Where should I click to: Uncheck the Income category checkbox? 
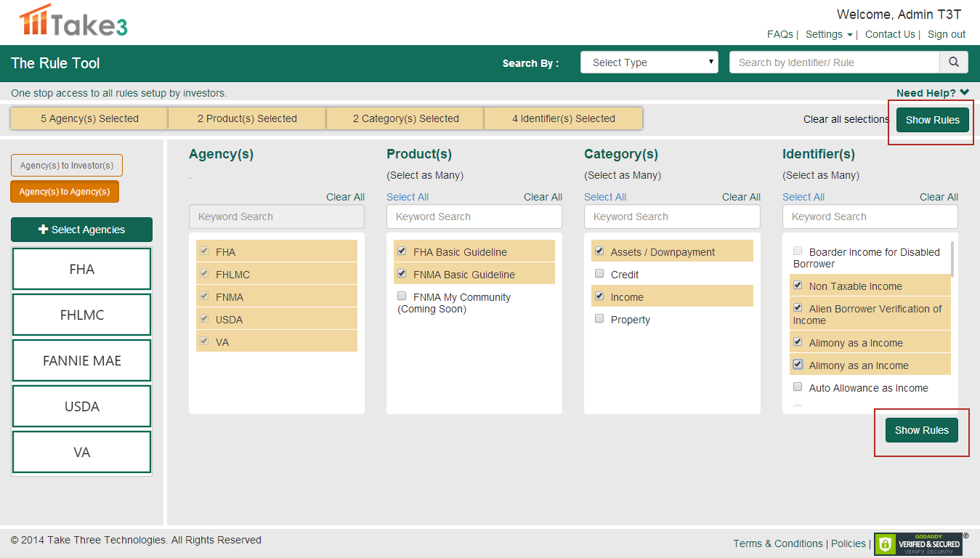click(x=599, y=296)
